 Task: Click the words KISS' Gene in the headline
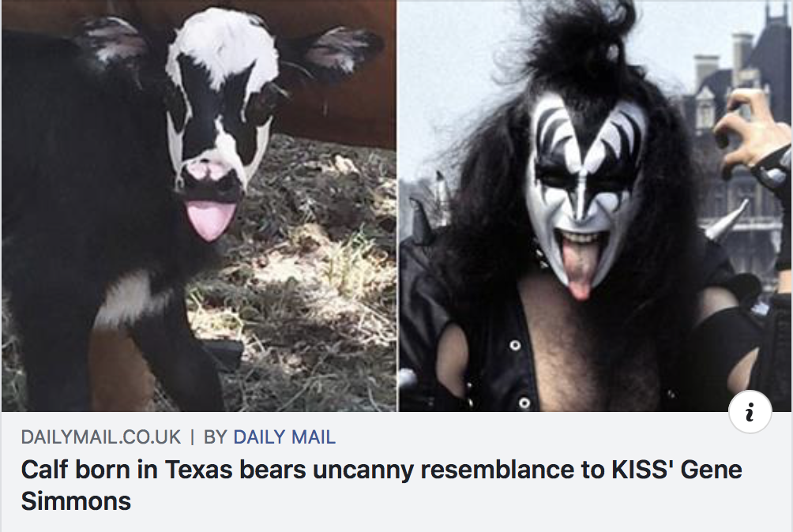click(677, 470)
